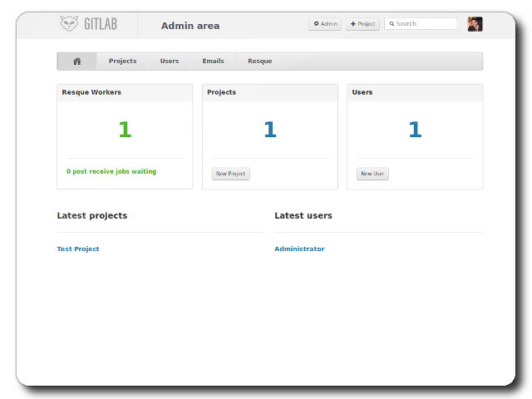Click the blue Users count number

[415, 130]
